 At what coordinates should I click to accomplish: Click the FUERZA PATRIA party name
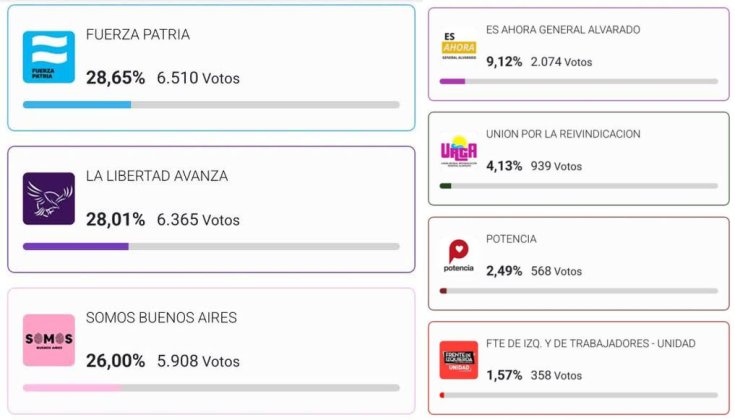tap(137, 35)
